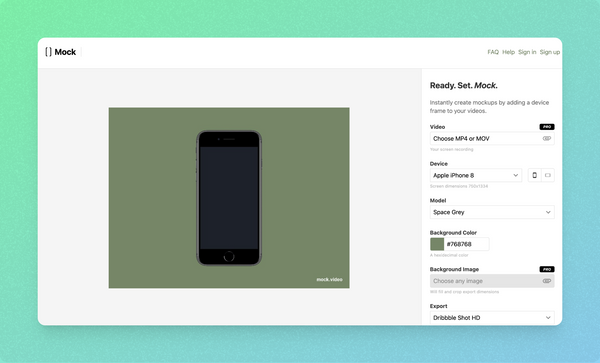The width and height of the screenshot is (600, 363).
Task: Switch to landscape orientation icon
Action: 548,175
